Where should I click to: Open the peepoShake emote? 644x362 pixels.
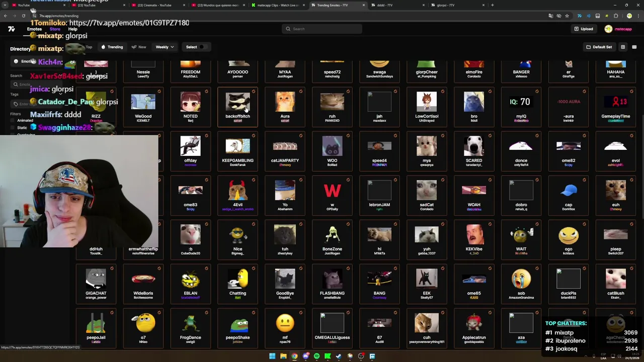[x=237, y=328]
